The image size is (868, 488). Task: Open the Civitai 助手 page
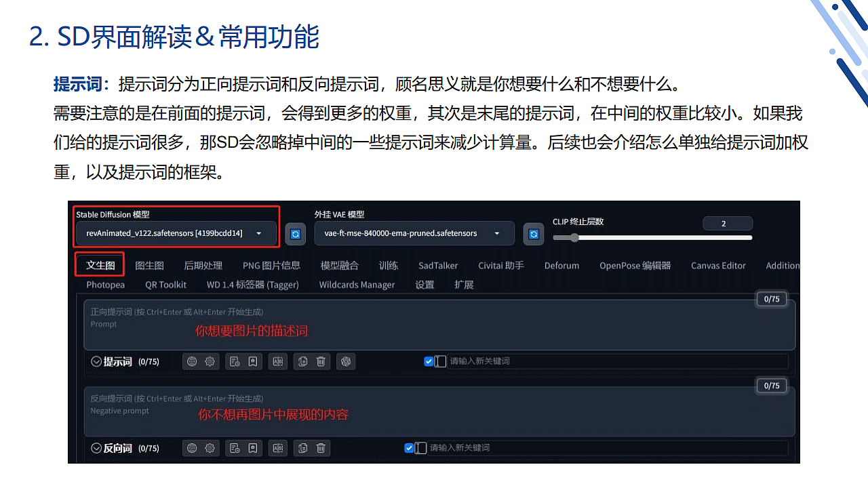[501, 266]
